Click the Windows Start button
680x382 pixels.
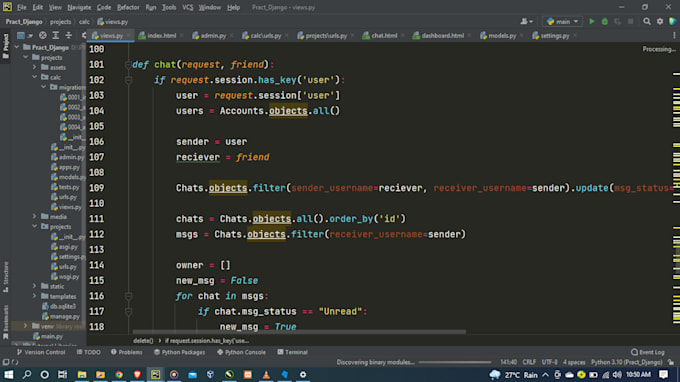(x=8, y=375)
